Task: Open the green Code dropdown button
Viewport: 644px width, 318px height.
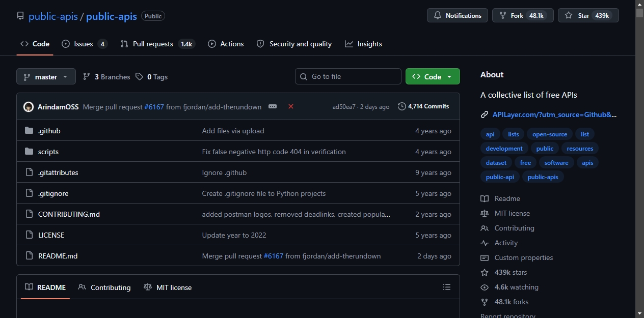Action: [x=433, y=77]
